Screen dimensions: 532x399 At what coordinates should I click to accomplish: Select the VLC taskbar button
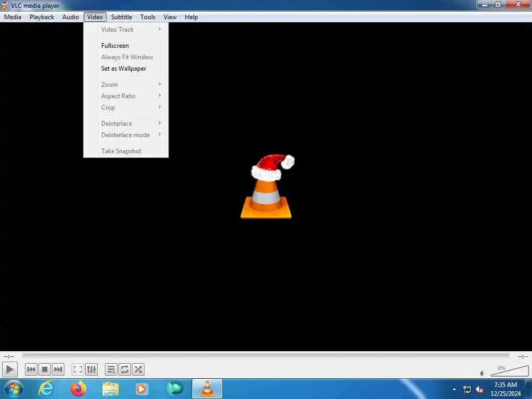[x=207, y=389]
